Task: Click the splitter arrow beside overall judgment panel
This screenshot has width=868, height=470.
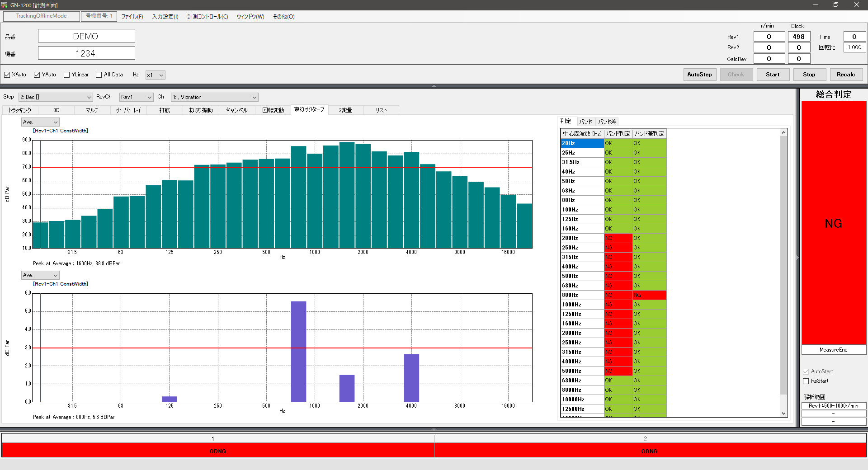Action: coord(797,258)
